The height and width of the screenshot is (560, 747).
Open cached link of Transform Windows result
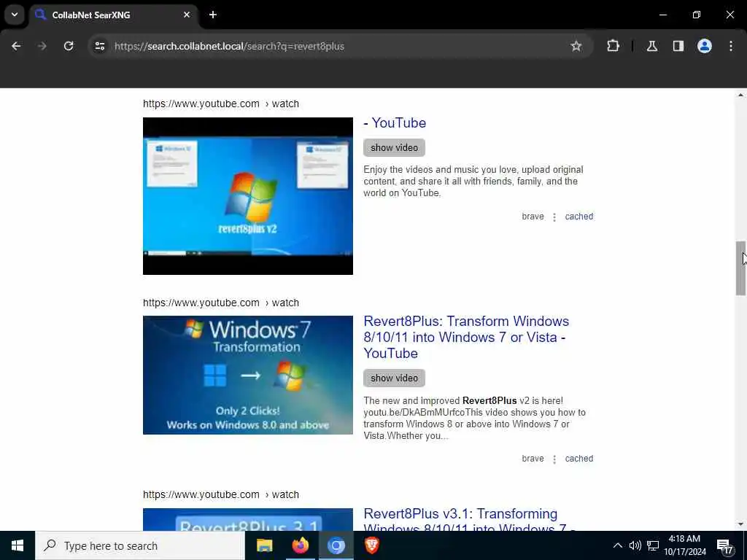(578, 459)
